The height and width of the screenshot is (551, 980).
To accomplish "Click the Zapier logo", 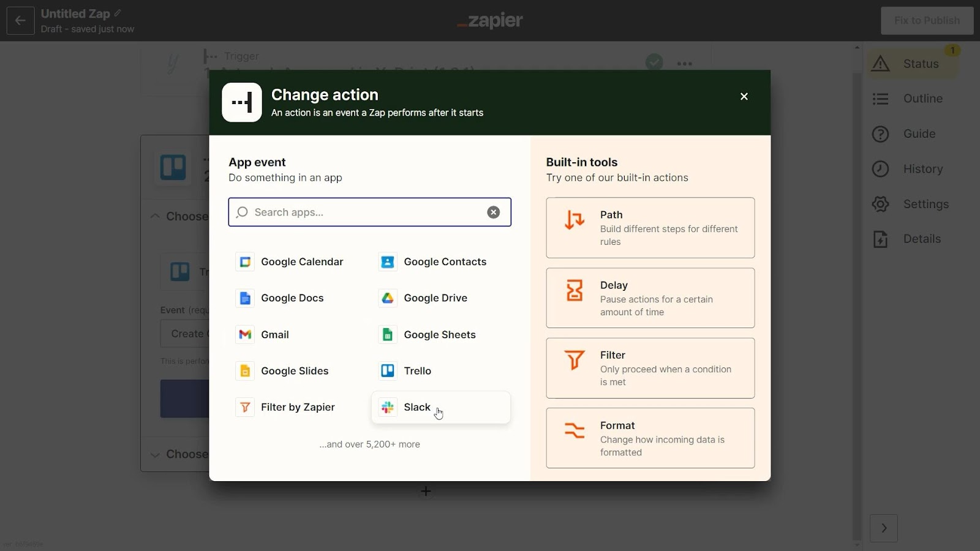I will [x=490, y=21].
